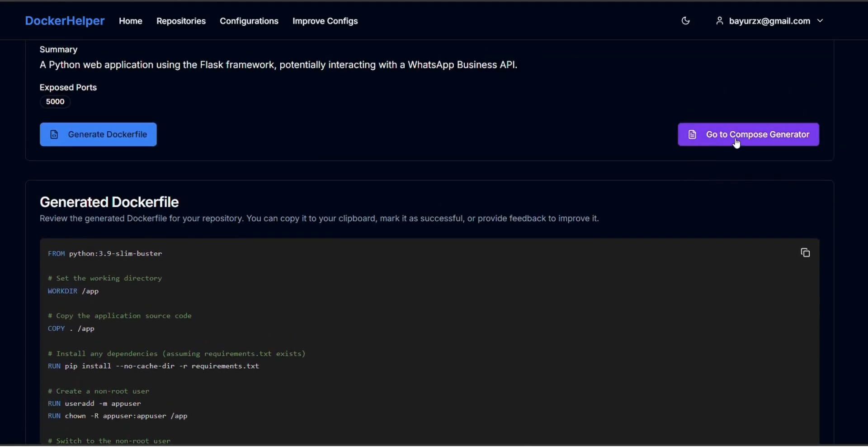Open the bayurzx@gmail.com account menu
Viewport: 868px width, 447px height.
(x=769, y=21)
